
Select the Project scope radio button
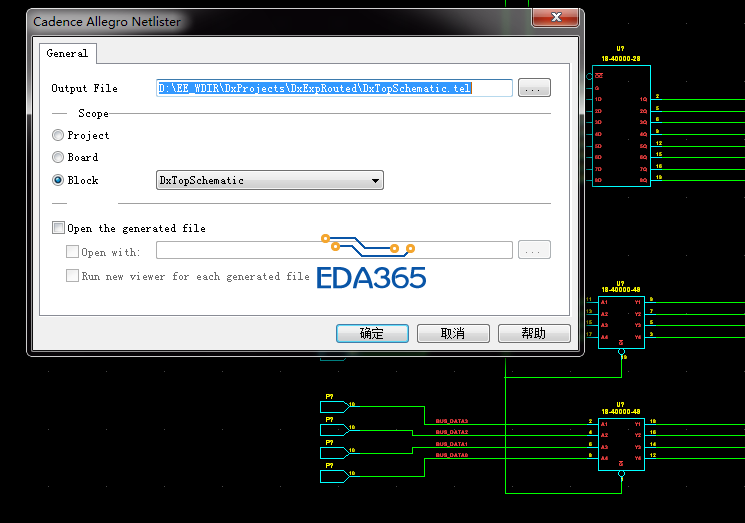tap(58, 135)
